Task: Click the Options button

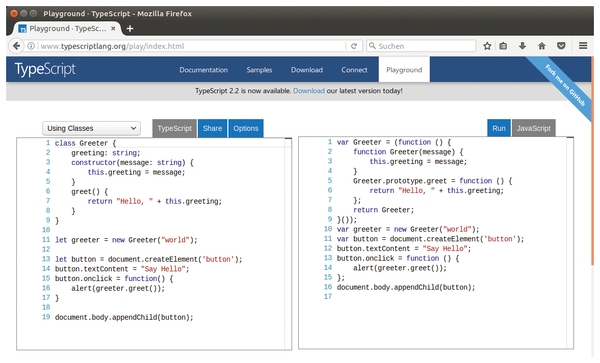Action: (x=246, y=129)
